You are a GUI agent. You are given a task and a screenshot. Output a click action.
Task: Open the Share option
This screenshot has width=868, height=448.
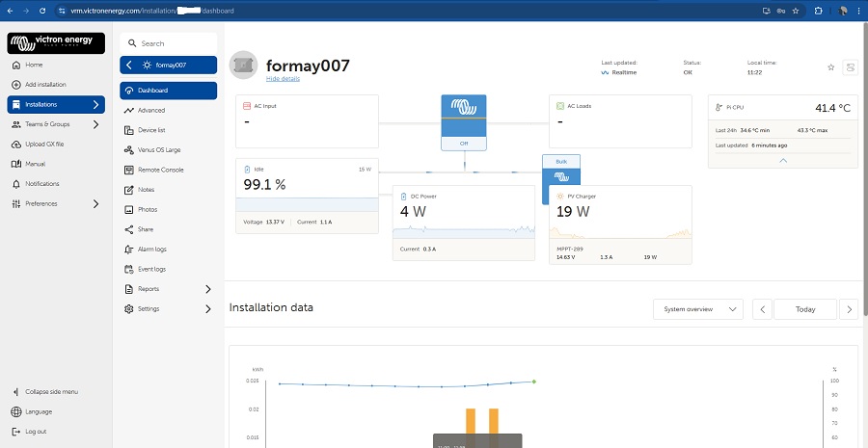tap(145, 229)
